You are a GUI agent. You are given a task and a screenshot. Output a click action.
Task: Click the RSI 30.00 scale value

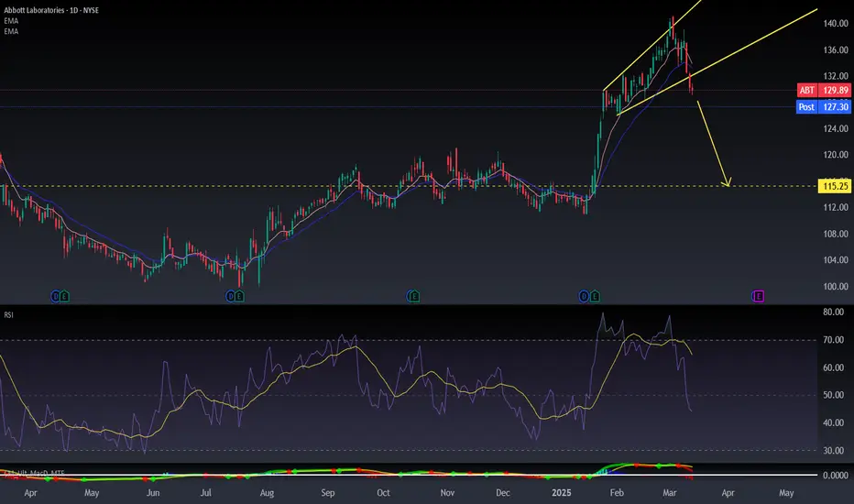[x=833, y=451]
